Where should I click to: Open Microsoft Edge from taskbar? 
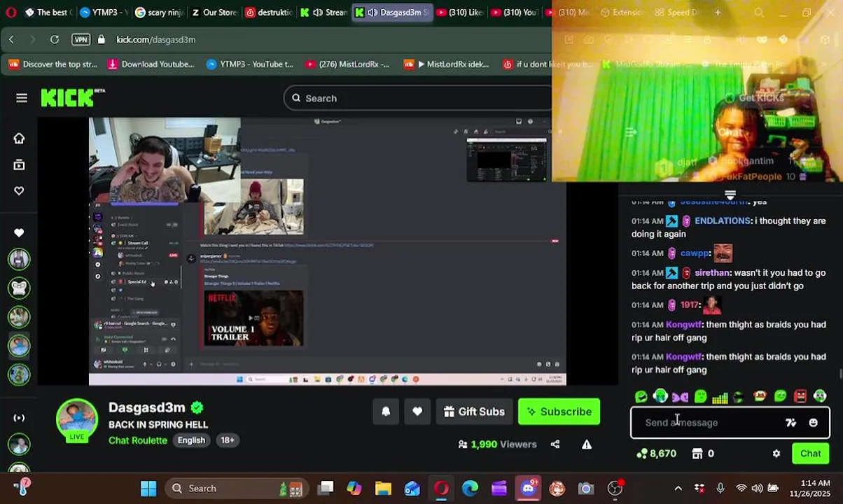click(470, 488)
